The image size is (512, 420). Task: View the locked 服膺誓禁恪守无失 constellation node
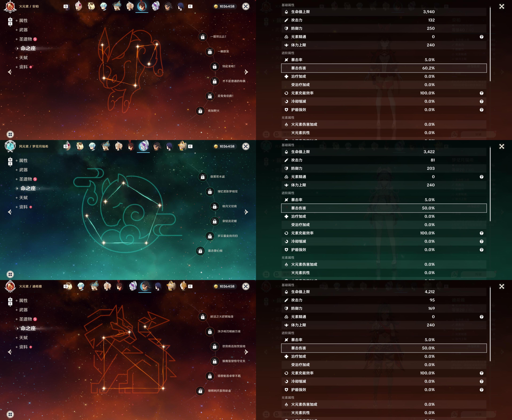point(215,361)
